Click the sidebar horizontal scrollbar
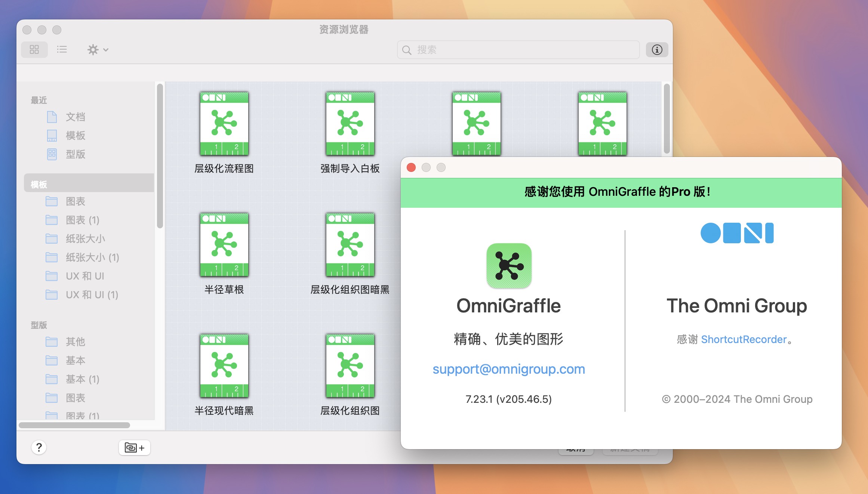Image resolution: width=868 pixels, height=494 pixels. pyautogui.click(x=74, y=425)
